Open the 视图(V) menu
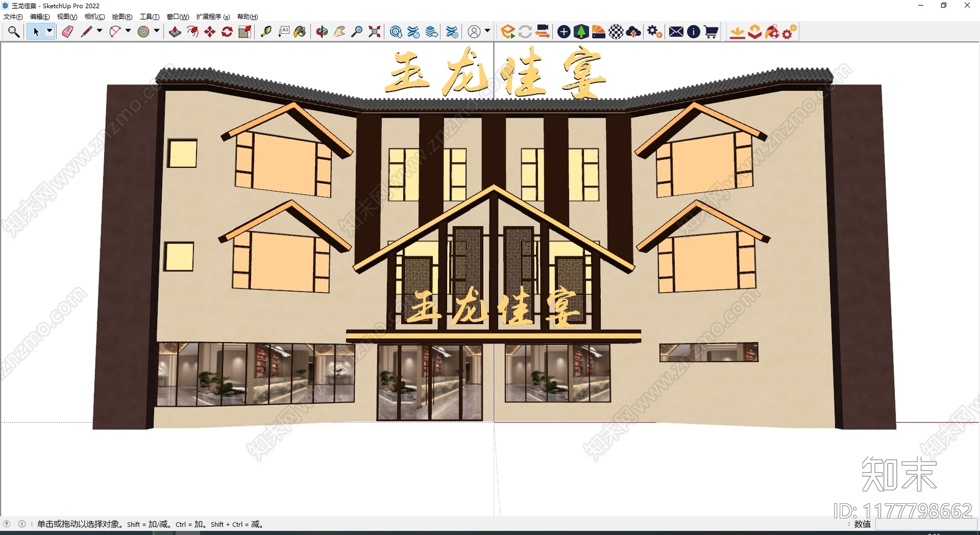Screen dimensions: 980x535 click(x=67, y=17)
